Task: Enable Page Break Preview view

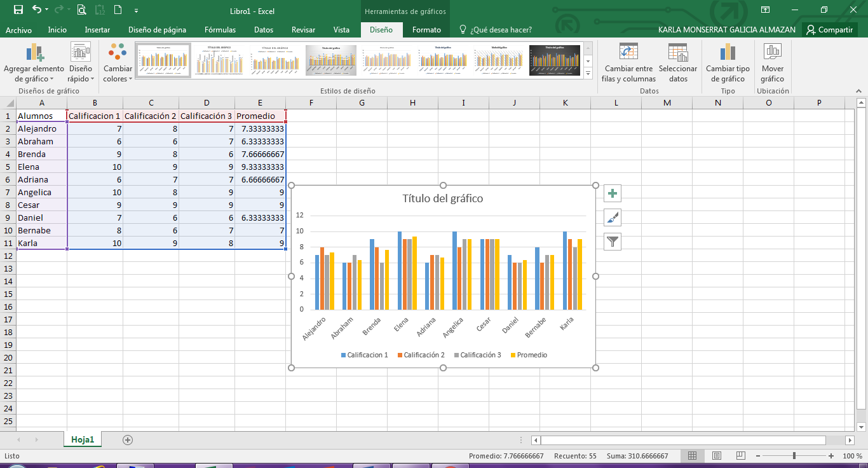Action: pyautogui.click(x=740, y=456)
